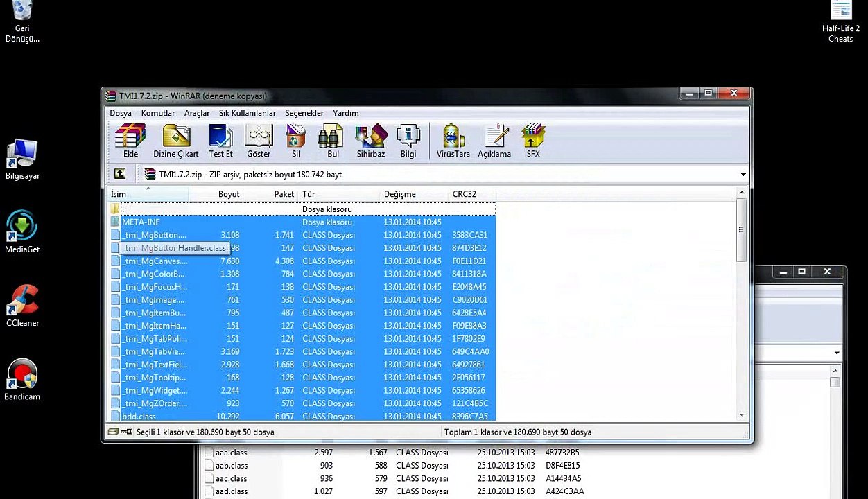
Task: Open the Açıklama comment tool
Action: 494,141
